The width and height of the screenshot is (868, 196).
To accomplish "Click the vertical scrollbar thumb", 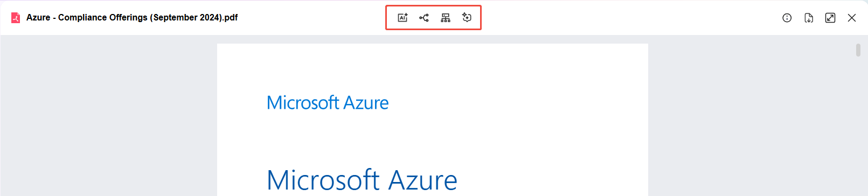I will 858,50.
